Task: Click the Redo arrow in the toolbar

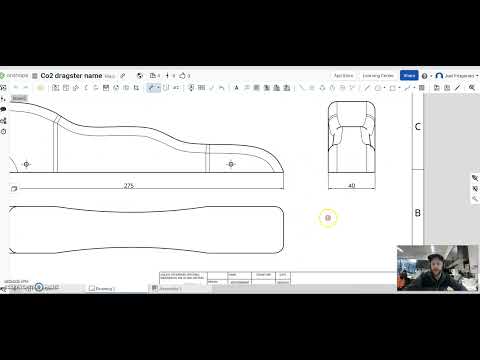Action: 26,88
